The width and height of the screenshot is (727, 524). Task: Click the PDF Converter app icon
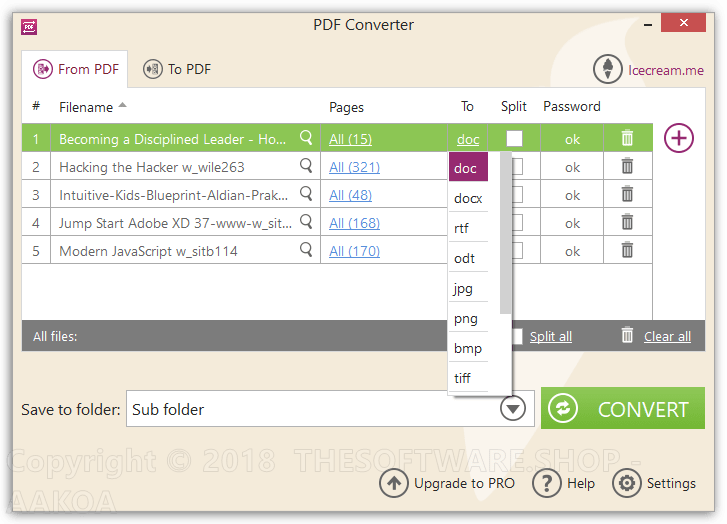29,27
